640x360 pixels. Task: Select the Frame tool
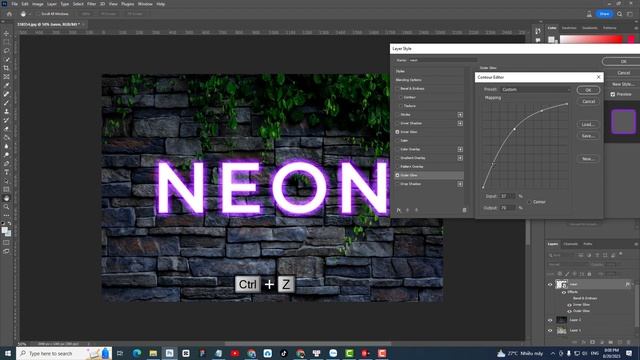[6, 77]
